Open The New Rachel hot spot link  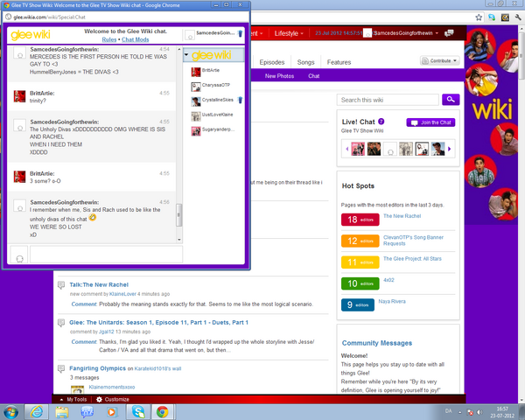402,216
